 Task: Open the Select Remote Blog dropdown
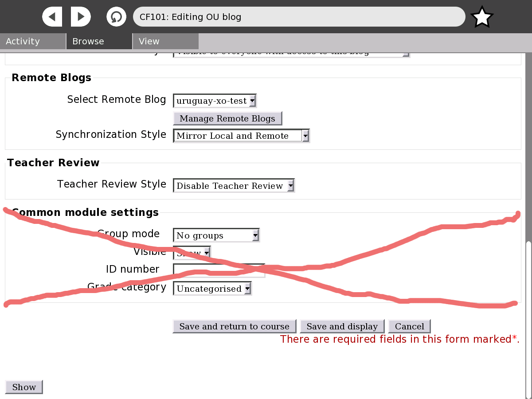(x=215, y=101)
